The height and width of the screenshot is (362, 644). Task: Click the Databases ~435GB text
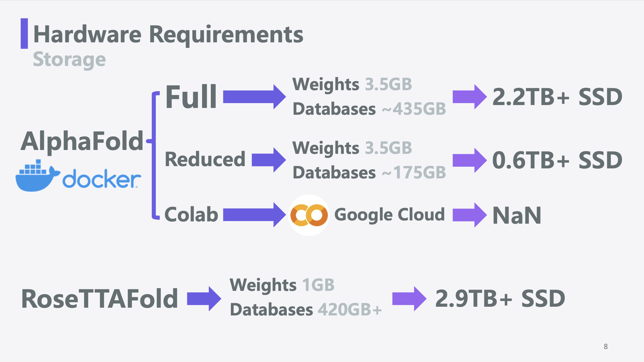(x=369, y=109)
